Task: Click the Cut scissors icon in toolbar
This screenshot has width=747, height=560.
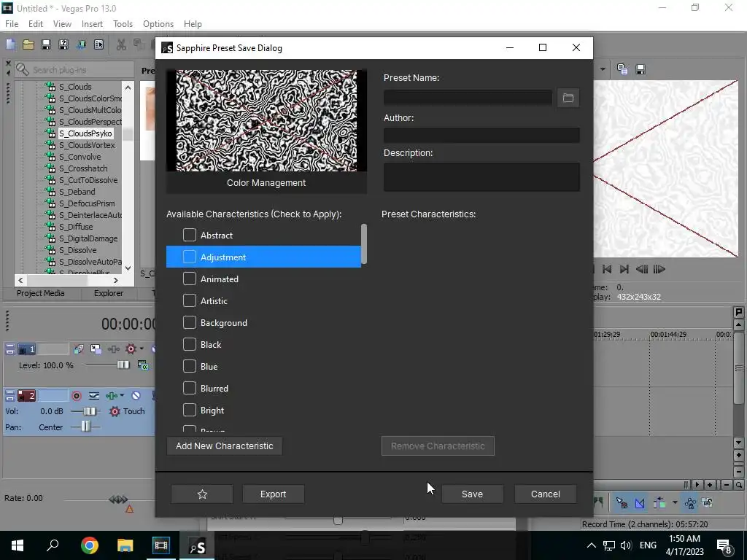Action: pos(122,44)
